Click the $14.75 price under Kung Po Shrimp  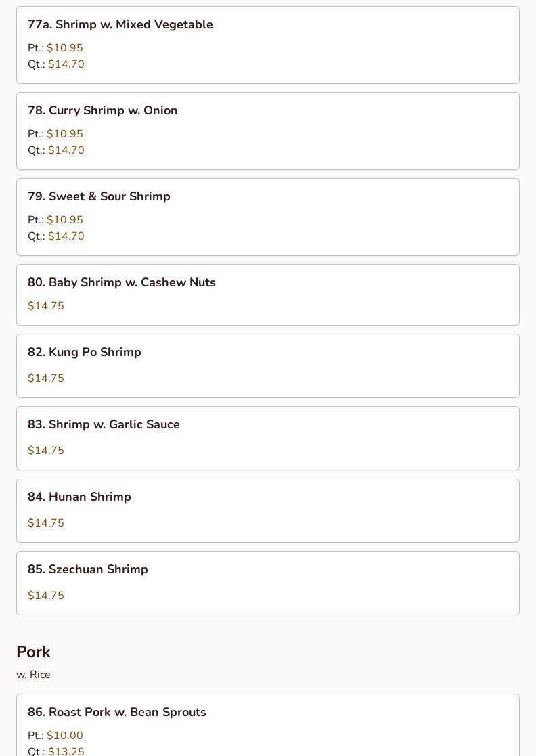coord(46,378)
